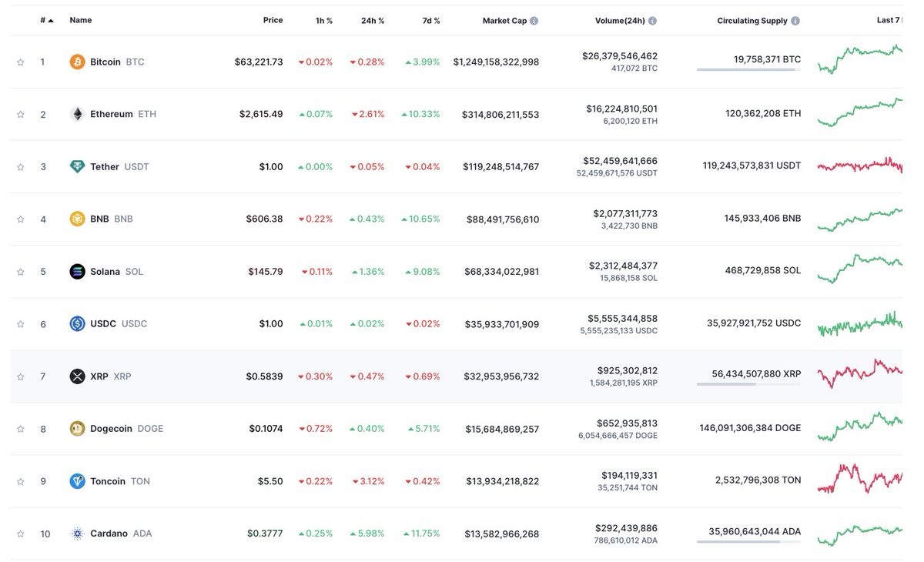Click the Solana logo icon

point(77,271)
